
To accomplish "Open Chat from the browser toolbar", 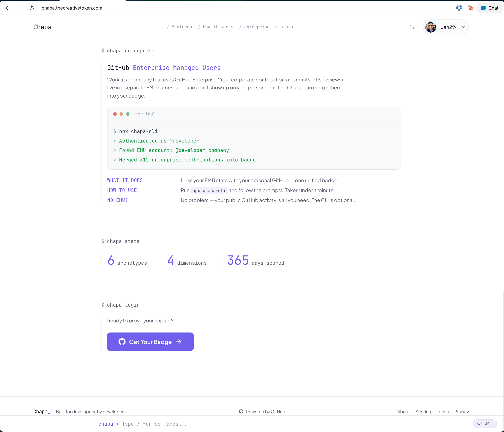I will 489,8.
